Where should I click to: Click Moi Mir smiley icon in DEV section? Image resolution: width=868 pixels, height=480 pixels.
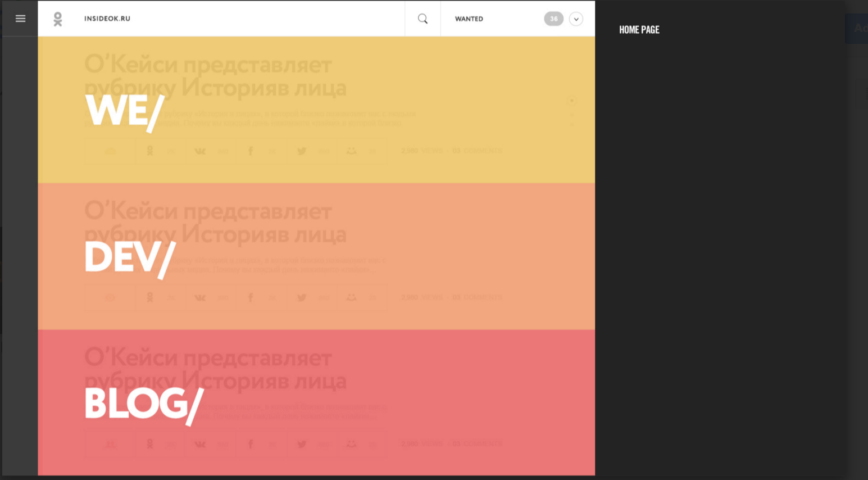click(351, 297)
